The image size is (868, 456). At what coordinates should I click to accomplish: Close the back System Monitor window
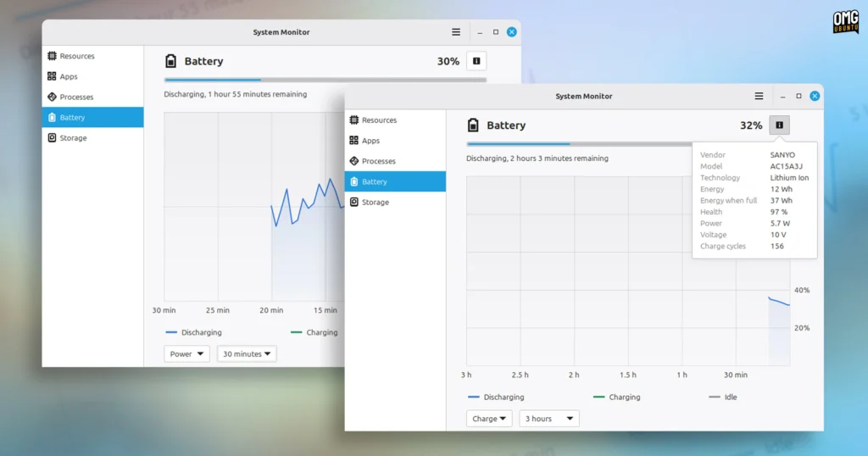511,32
